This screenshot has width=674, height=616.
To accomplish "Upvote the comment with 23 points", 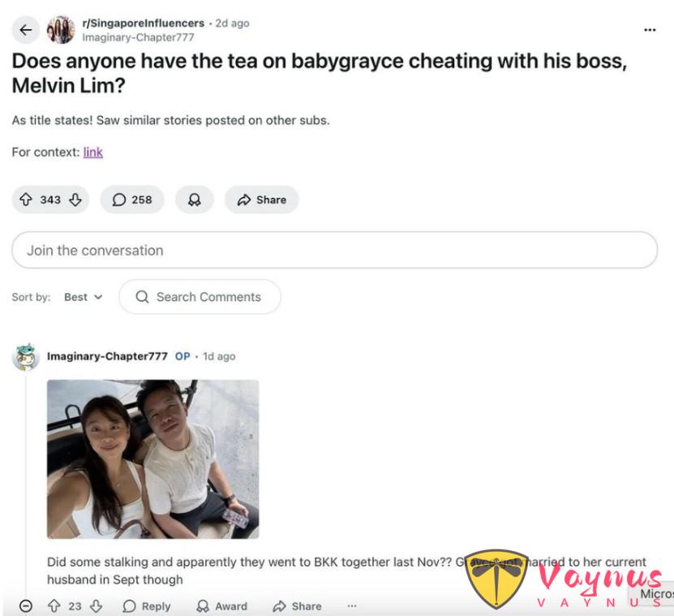I will click(54, 606).
